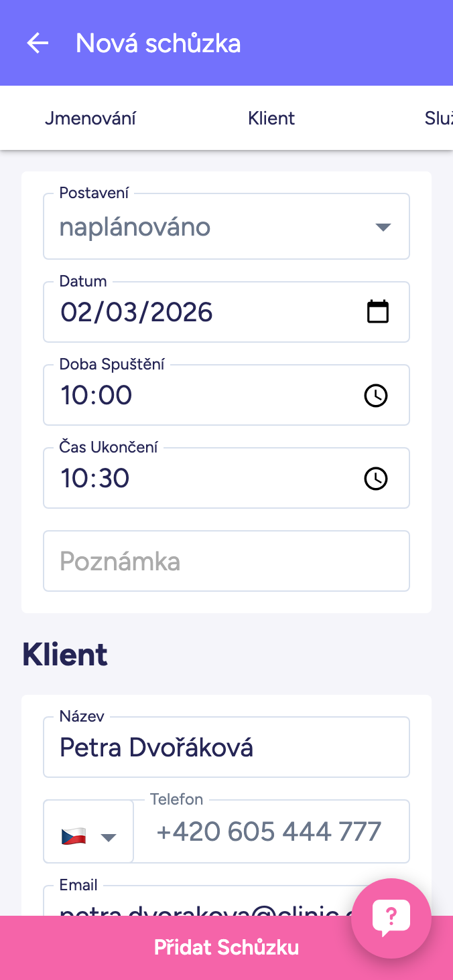This screenshot has height=980, width=453.
Task: Click the clock icon for Doba Spuštění
Action: [375, 396]
